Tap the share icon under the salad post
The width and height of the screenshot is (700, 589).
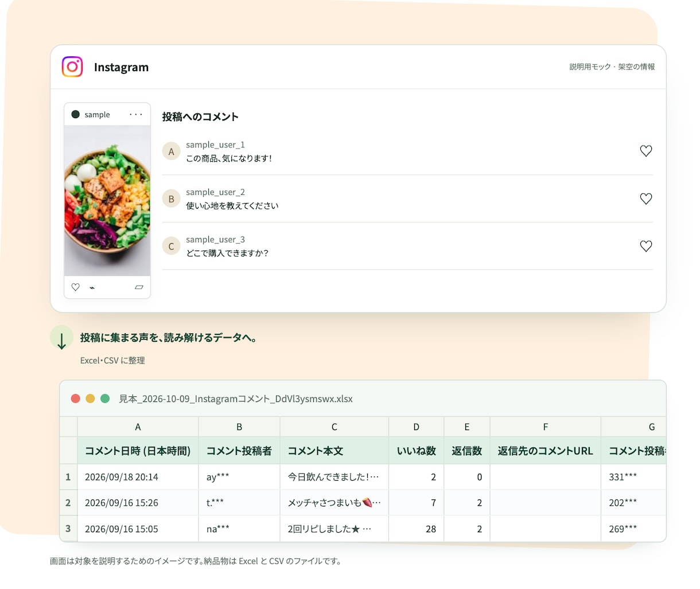(x=92, y=287)
